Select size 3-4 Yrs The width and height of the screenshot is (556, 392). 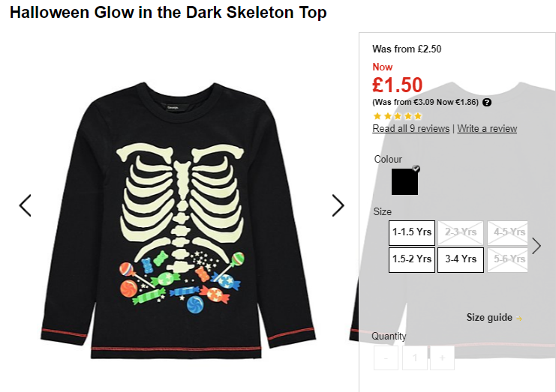click(x=461, y=259)
